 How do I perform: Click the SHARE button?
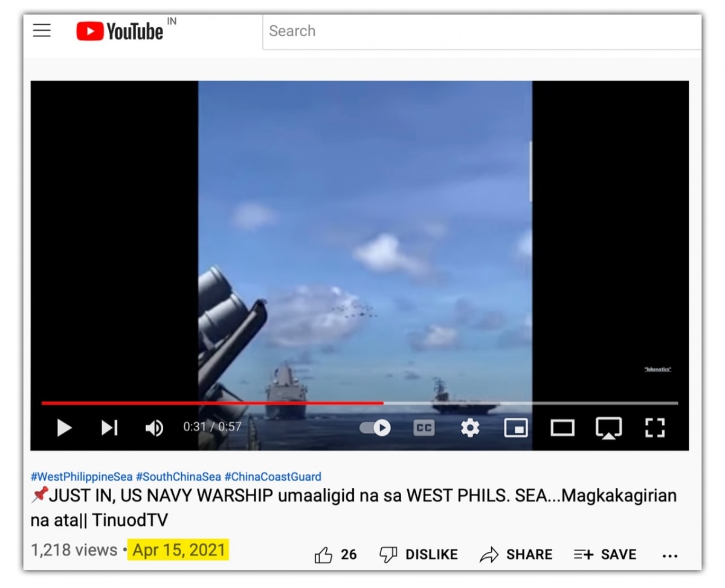[x=516, y=554]
